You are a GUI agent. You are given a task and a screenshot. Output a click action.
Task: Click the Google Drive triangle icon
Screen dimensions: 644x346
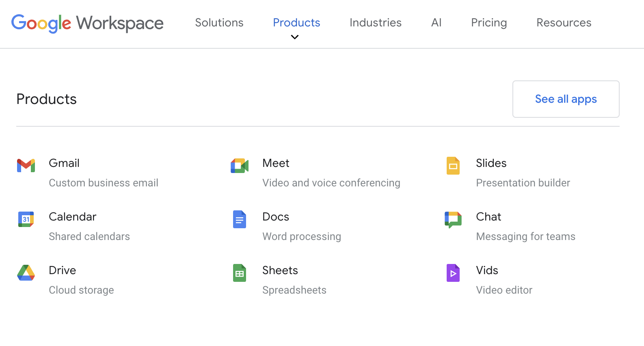click(26, 273)
